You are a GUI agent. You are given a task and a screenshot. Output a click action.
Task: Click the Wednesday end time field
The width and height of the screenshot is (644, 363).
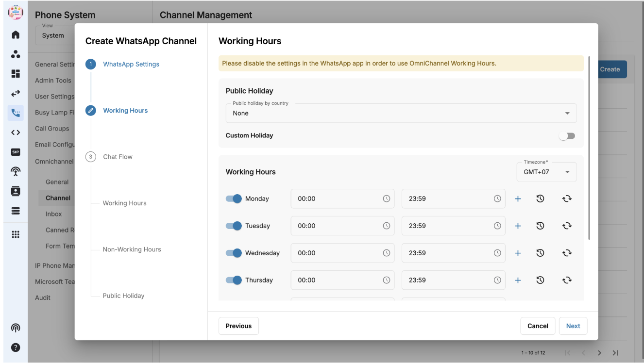(x=454, y=253)
